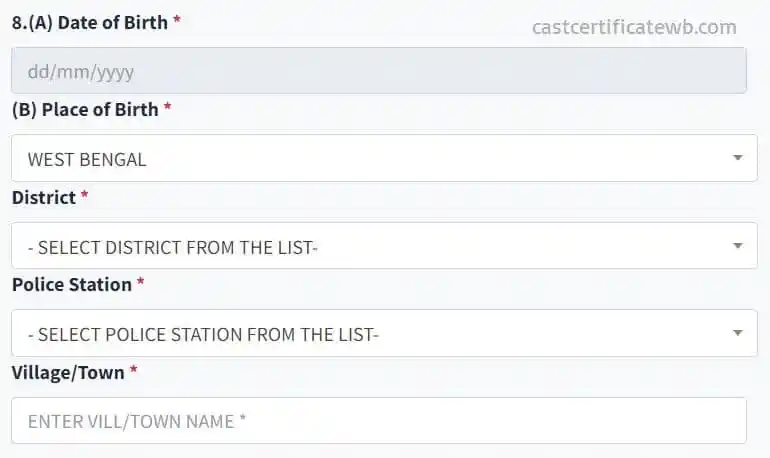Click the arrow on the Police Station dropdown
The width and height of the screenshot is (770, 458).
pos(737,333)
